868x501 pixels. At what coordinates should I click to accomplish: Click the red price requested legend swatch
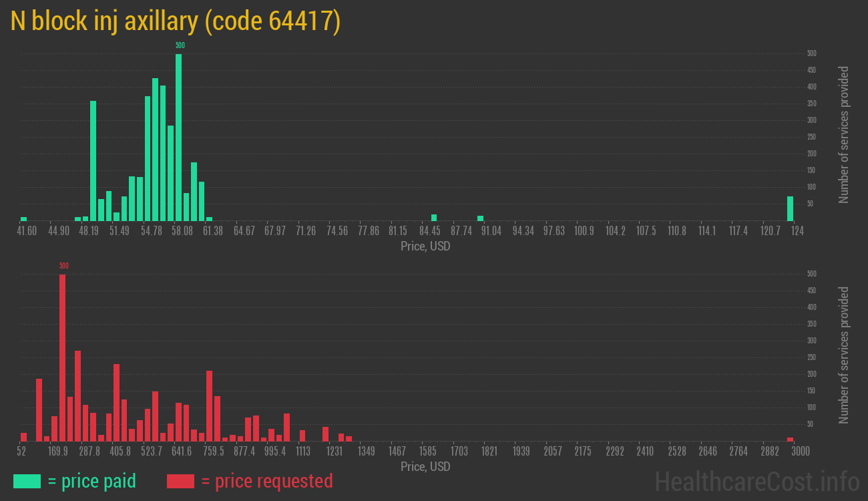tap(180, 481)
